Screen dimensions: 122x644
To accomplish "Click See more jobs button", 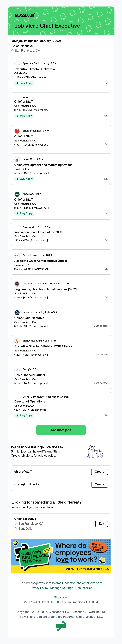I will 61,430.
